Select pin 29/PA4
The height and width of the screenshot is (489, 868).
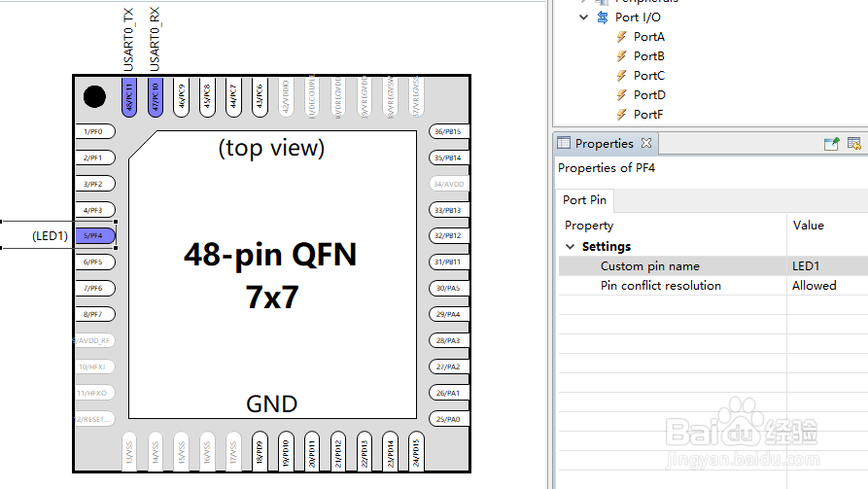point(448,315)
